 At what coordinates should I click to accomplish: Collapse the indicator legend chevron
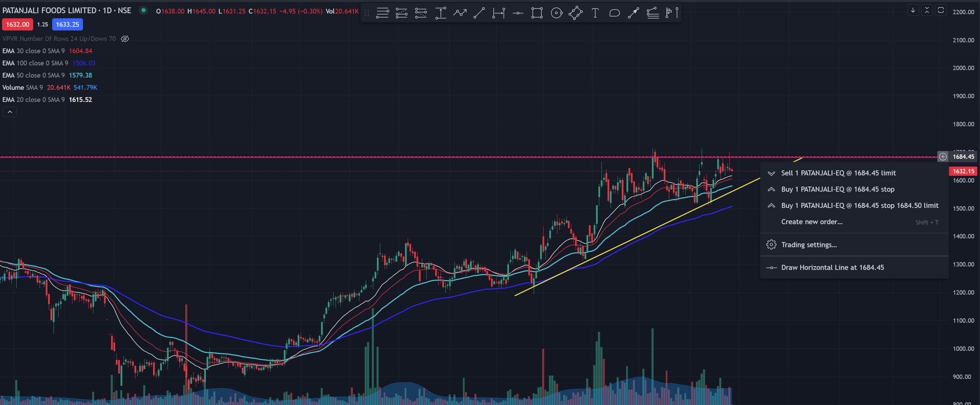coord(10,112)
